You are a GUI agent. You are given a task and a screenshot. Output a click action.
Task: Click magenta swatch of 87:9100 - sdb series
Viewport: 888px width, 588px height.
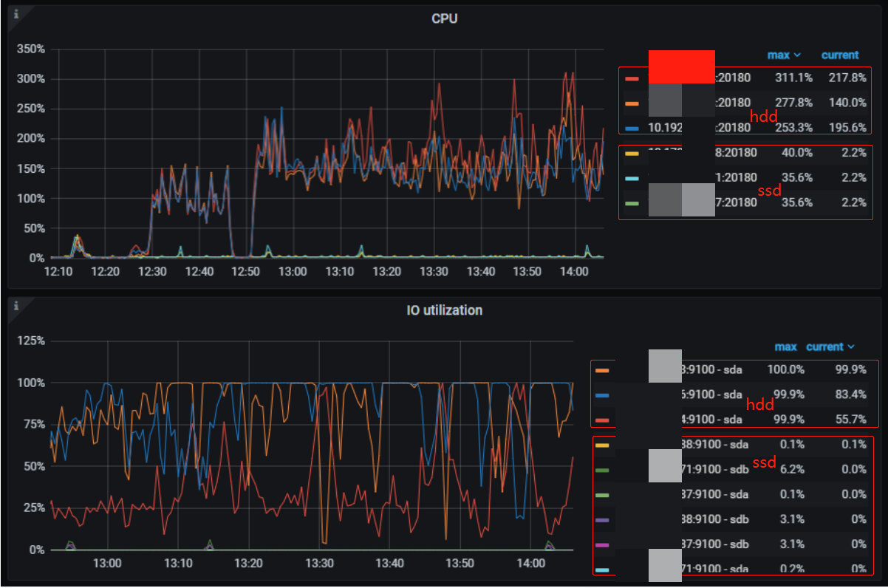click(602, 545)
